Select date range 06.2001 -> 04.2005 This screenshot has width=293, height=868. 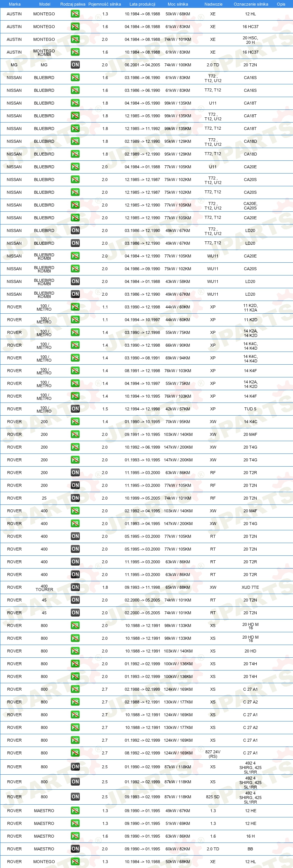coord(142,65)
